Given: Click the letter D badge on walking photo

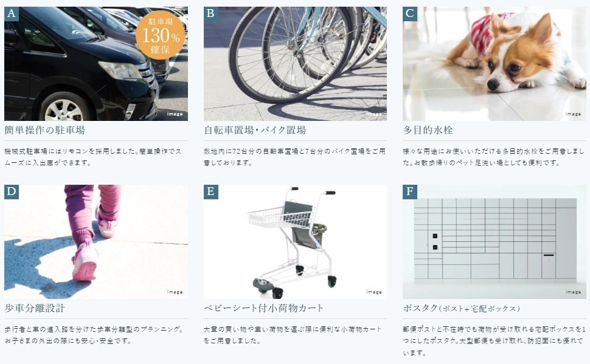Looking at the screenshot, I should [12, 191].
